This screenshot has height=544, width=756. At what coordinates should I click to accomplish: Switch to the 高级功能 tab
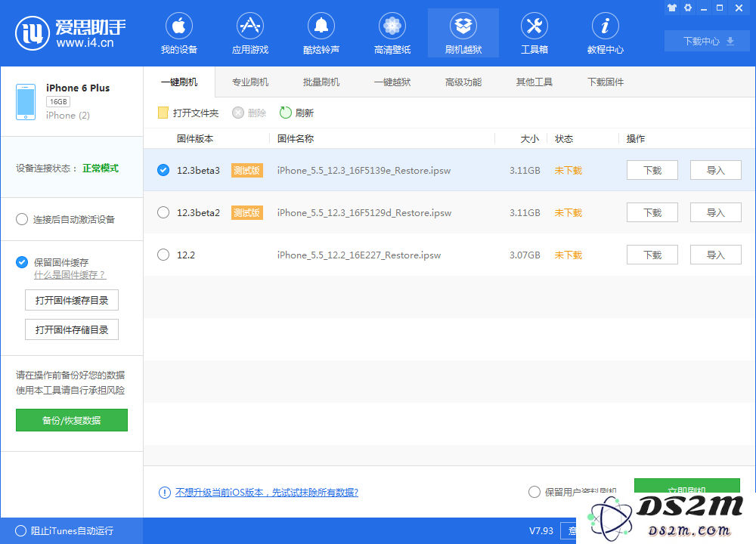coord(463,82)
